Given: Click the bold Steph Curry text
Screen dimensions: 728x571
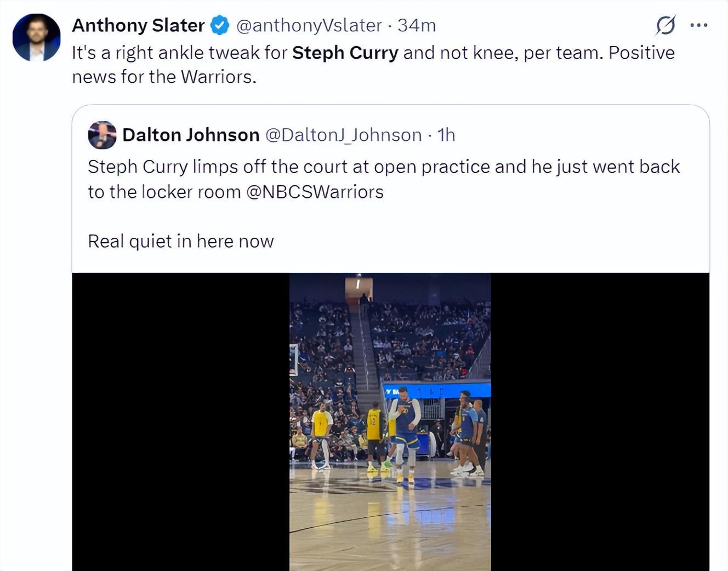Looking at the screenshot, I should coord(345,53).
